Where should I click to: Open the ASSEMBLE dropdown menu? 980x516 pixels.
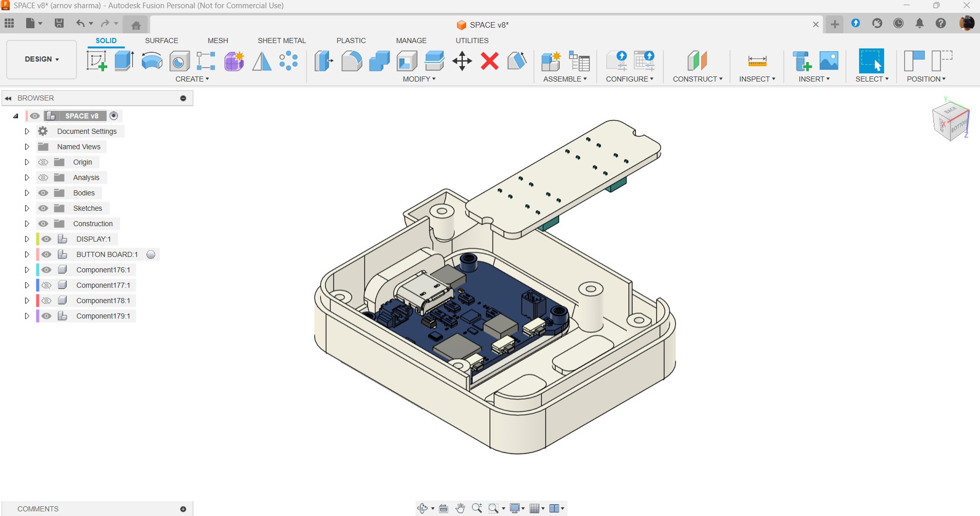point(565,79)
